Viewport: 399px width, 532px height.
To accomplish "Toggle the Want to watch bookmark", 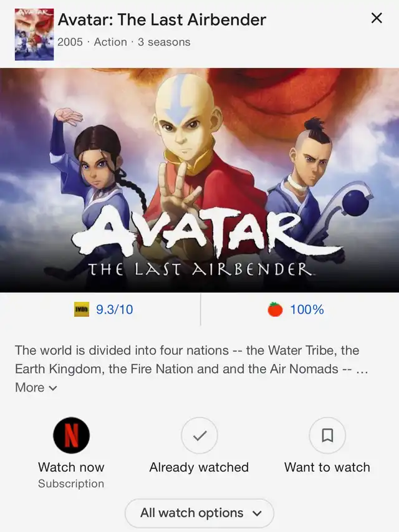I will click(327, 435).
